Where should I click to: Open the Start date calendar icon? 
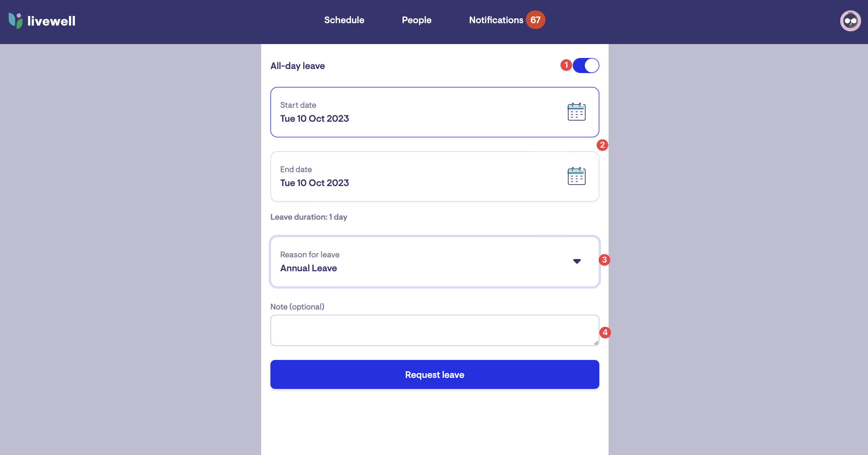pyautogui.click(x=576, y=112)
